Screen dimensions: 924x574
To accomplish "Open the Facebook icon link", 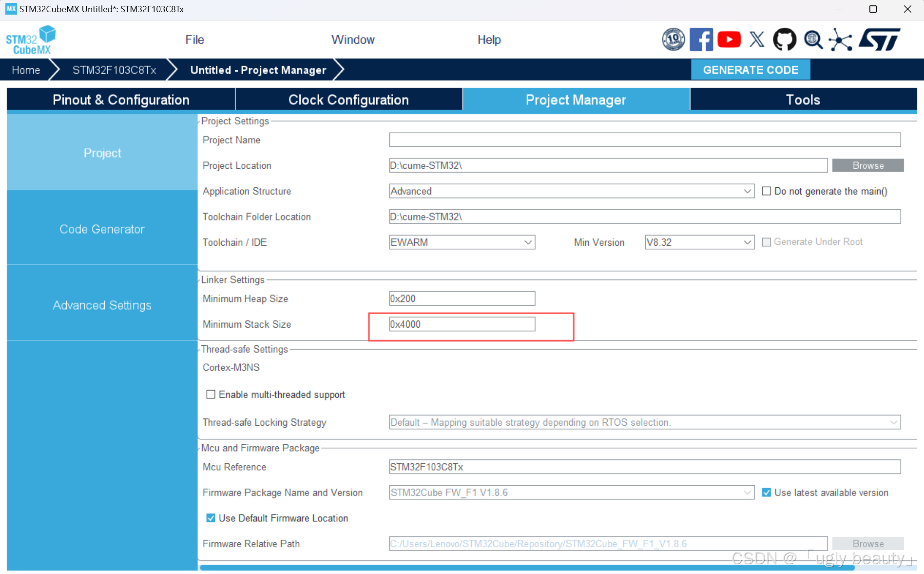I will tap(701, 40).
